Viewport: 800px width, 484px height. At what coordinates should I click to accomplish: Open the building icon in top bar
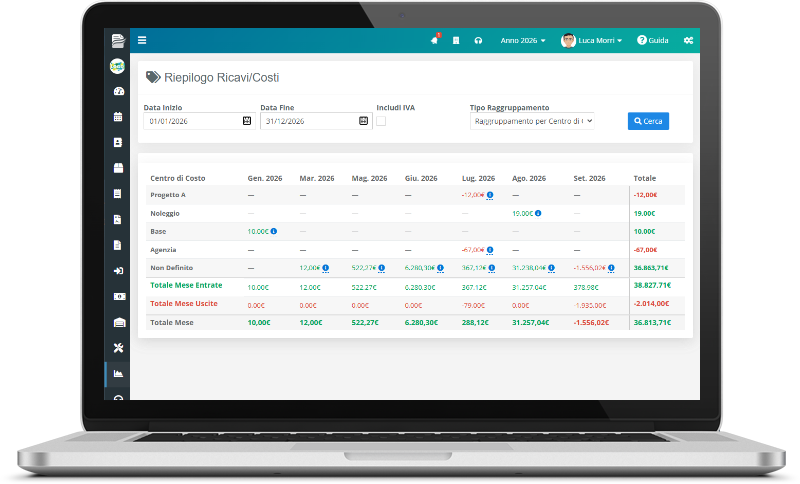[x=456, y=40]
